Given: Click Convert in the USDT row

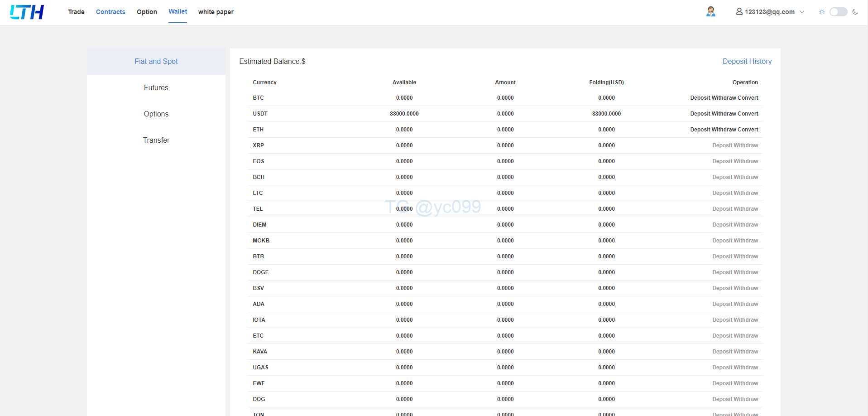Looking at the screenshot, I should [x=748, y=114].
